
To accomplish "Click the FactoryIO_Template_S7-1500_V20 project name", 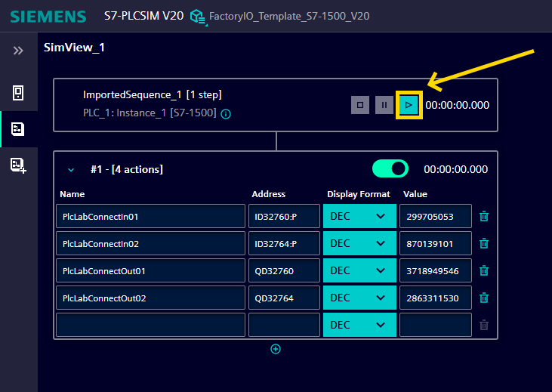I will click(289, 16).
